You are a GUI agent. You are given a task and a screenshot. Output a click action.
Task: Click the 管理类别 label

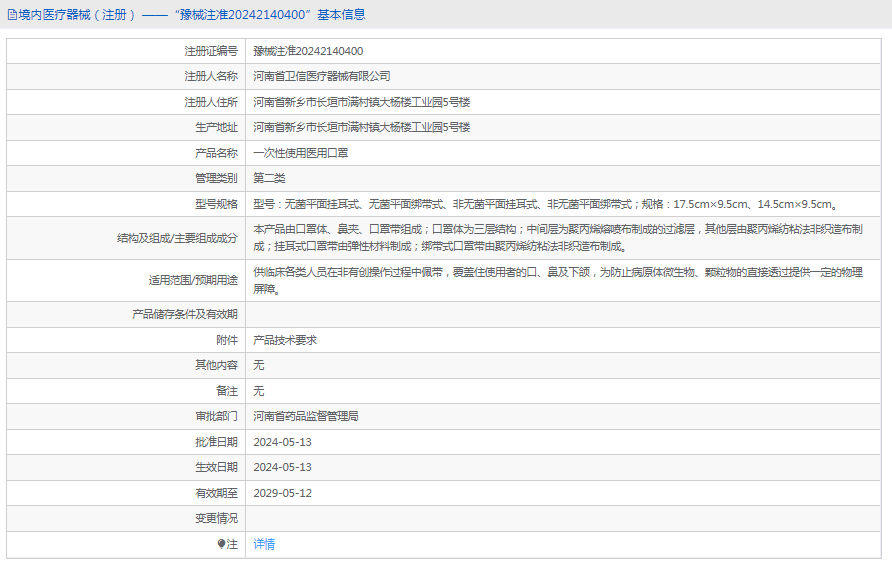coord(216,178)
